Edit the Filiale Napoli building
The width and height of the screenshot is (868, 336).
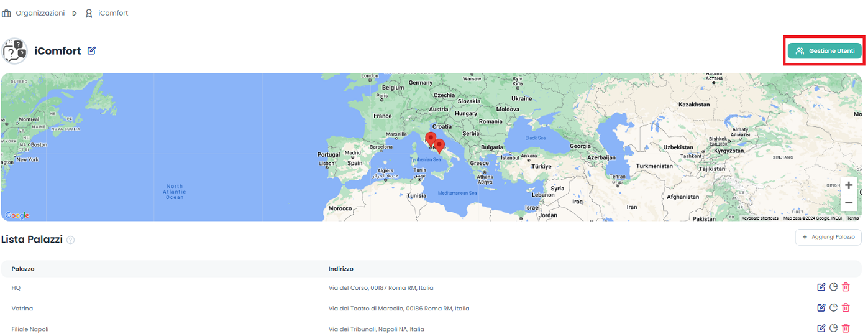click(821, 329)
